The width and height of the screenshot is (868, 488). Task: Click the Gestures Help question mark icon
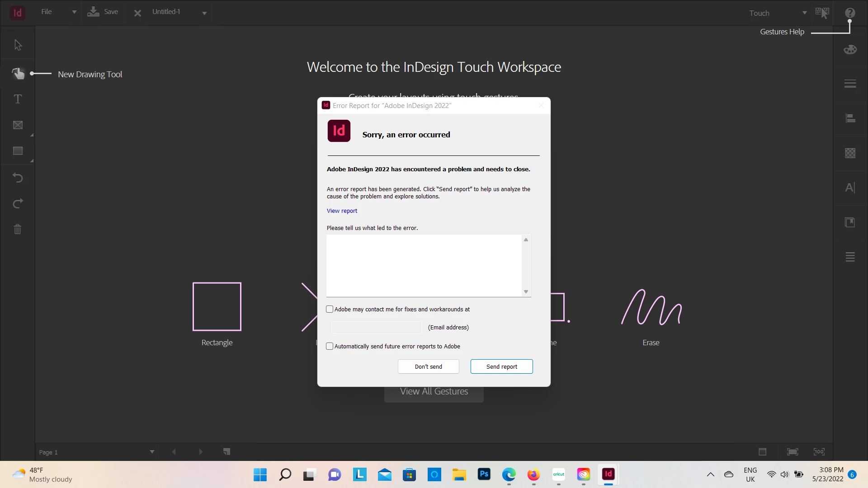[x=850, y=13]
